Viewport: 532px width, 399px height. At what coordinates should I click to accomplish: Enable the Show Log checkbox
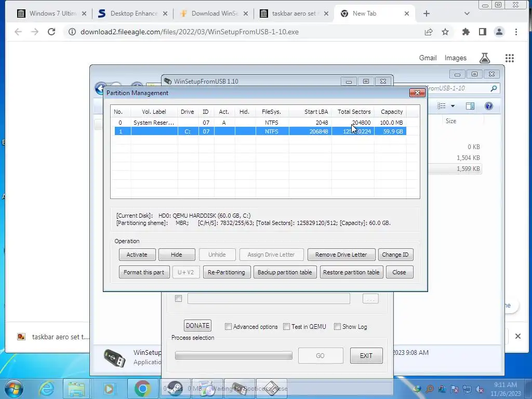click(337, 327)
